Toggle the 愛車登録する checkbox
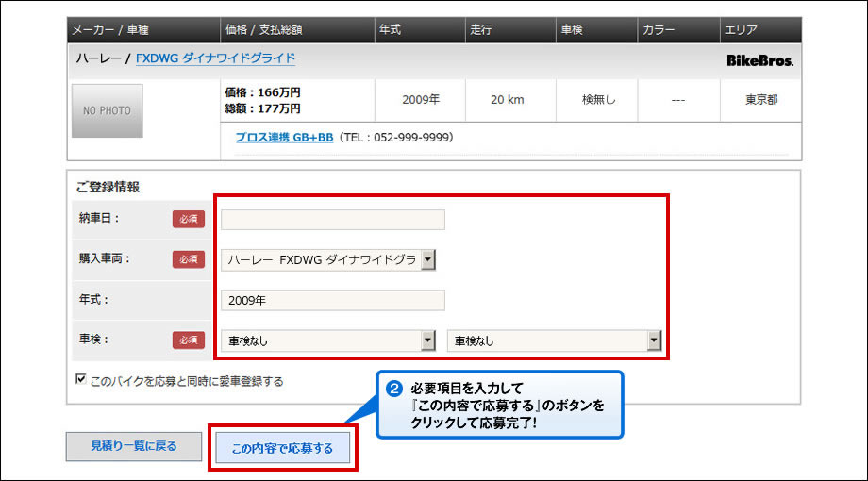 (81, 380)
